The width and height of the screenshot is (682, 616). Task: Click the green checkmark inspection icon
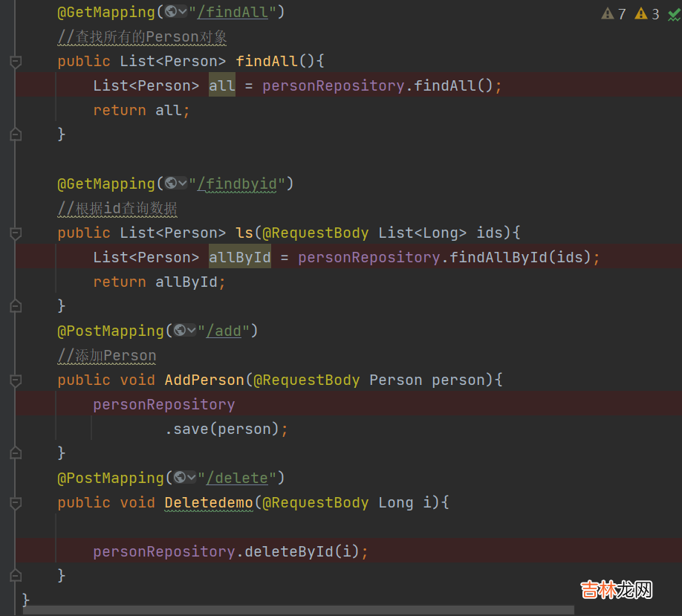tap(674, 14)
